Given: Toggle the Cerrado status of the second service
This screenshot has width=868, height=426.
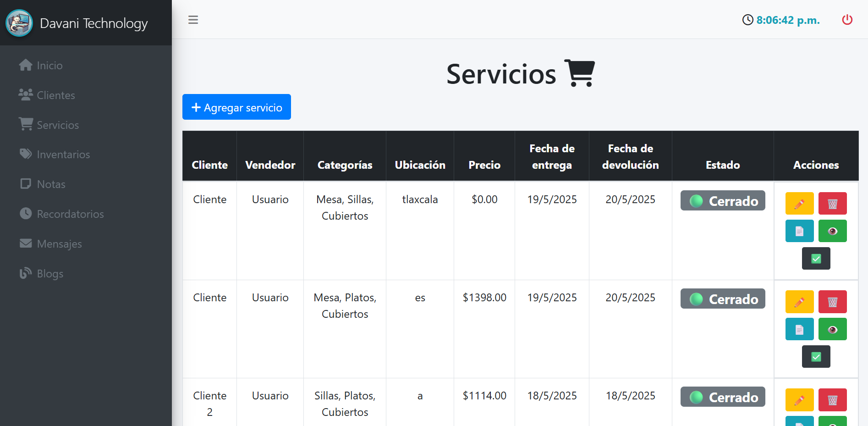Looking at the screenshot, I should point(722,299).
